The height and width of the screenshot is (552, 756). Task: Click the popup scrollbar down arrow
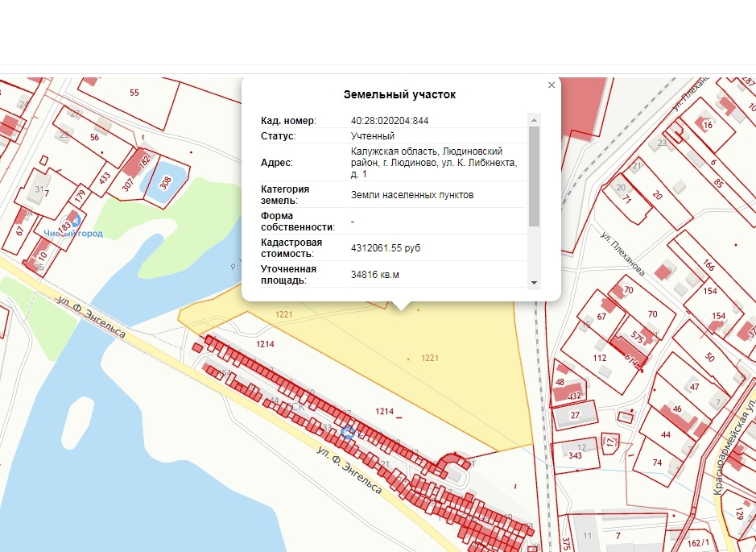point(534,283)
